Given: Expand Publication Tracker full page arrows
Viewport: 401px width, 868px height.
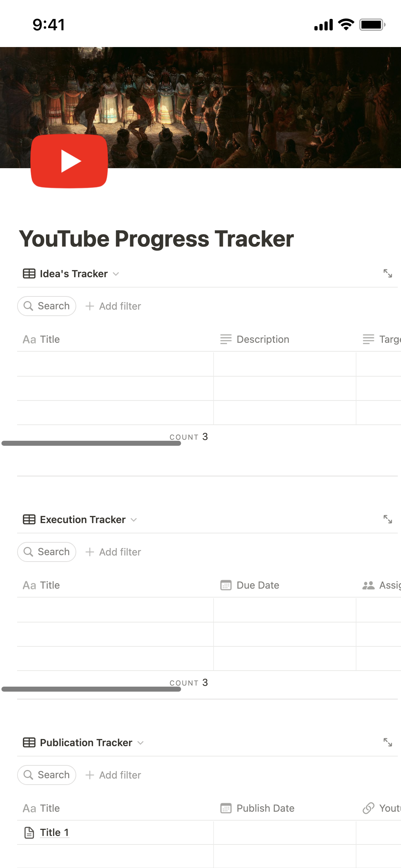Looking at the screenshot, I should 387,743.
